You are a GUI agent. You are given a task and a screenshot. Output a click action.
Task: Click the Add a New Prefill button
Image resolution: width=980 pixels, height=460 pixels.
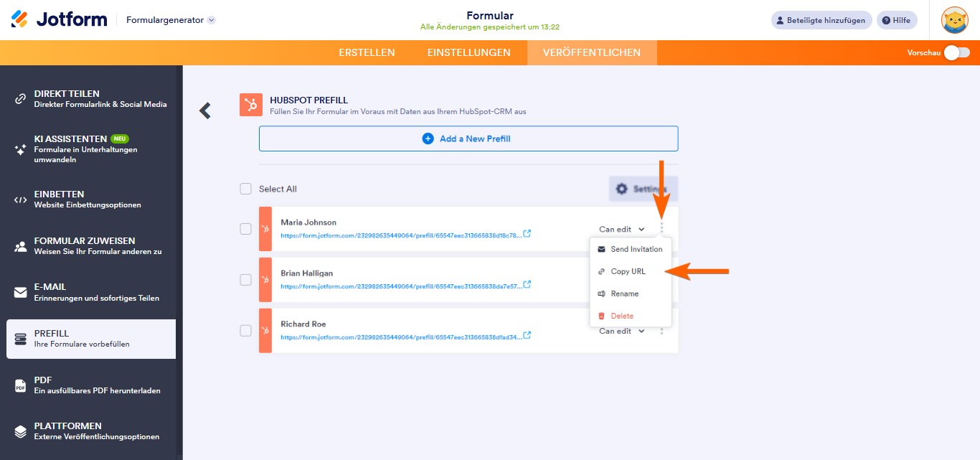(x=468, y=138)
